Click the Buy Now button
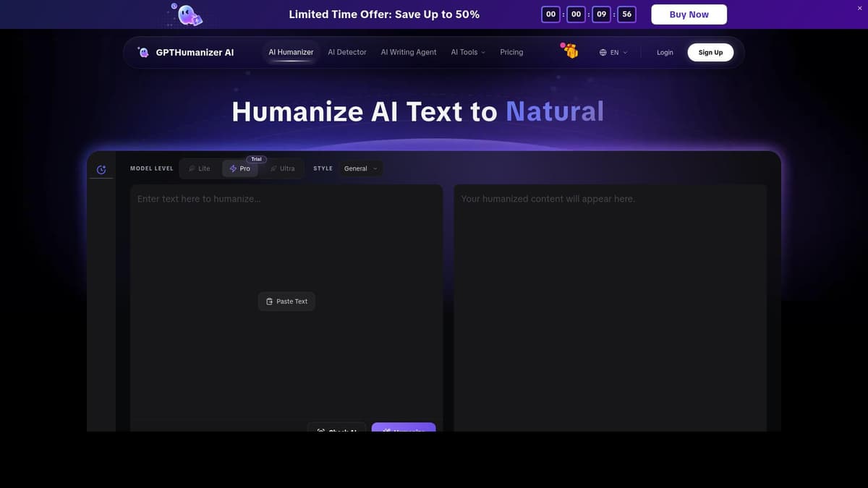 (x=688, y=14)
